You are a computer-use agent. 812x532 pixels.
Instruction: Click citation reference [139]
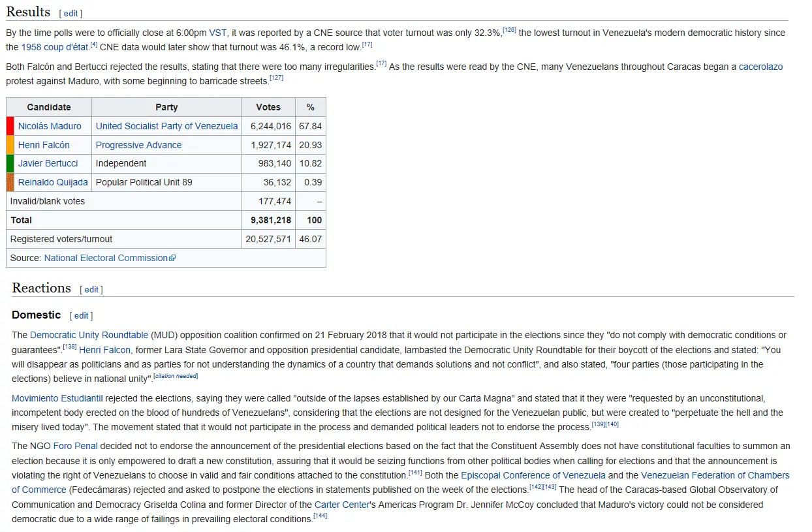tap(598, 424)
